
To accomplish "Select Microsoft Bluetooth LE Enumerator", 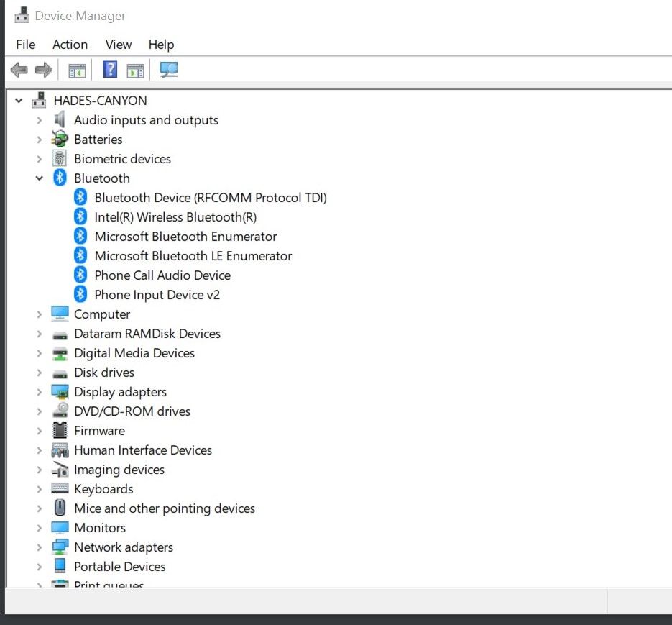I will pyautogui.click(x=193, y=255).
